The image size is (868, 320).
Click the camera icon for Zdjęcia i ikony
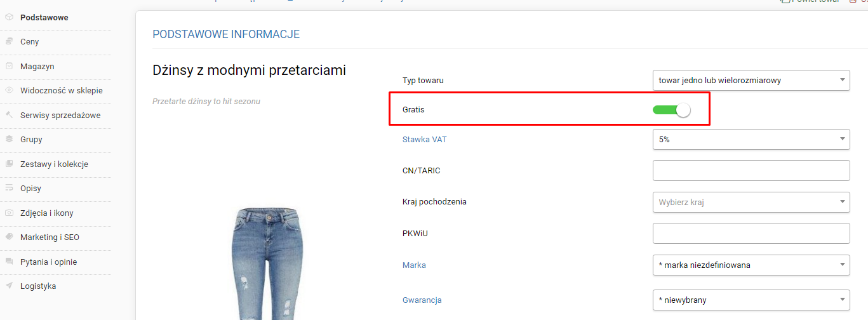click(9, 213)
